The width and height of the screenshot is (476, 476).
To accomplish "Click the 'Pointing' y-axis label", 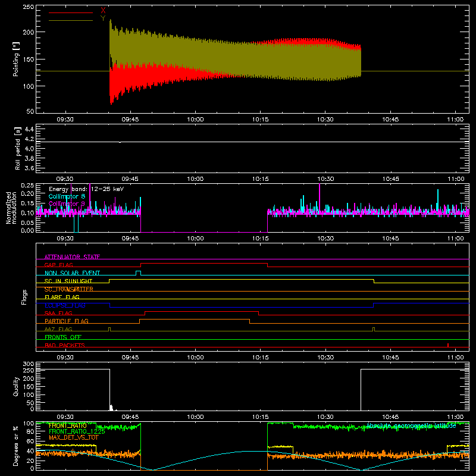I will pyautogui.click(x=16, y=59).
